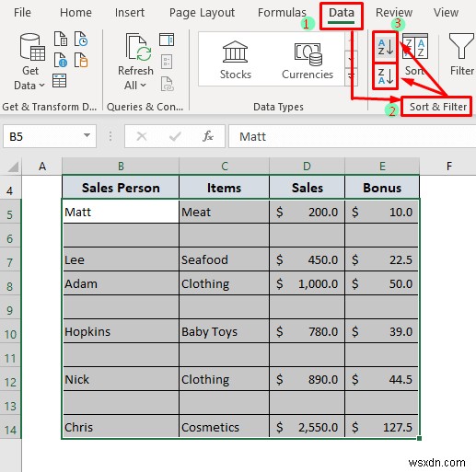Select the Stocks data type

(235, 61)
